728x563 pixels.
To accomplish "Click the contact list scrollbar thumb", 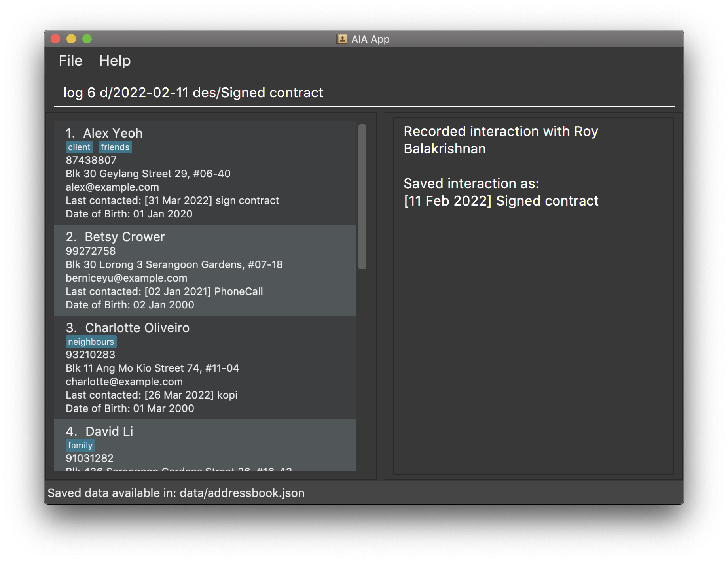I will click(x=362, y=196).
